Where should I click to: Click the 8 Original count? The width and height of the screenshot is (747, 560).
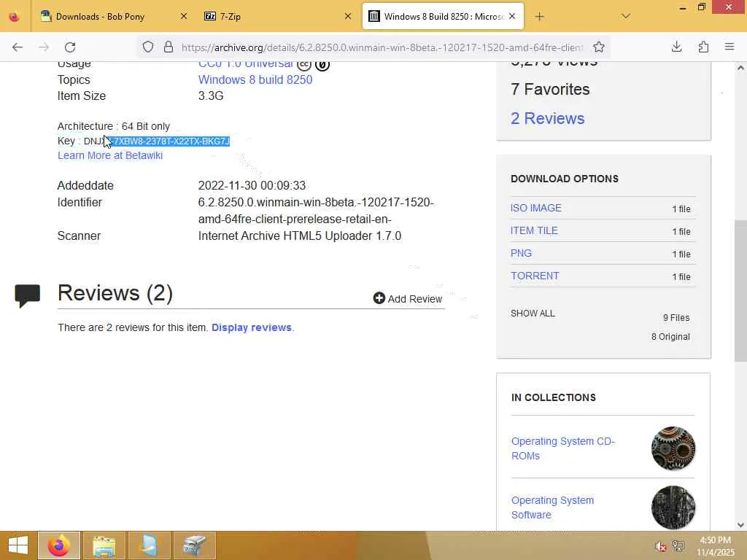tap(670, 337)
